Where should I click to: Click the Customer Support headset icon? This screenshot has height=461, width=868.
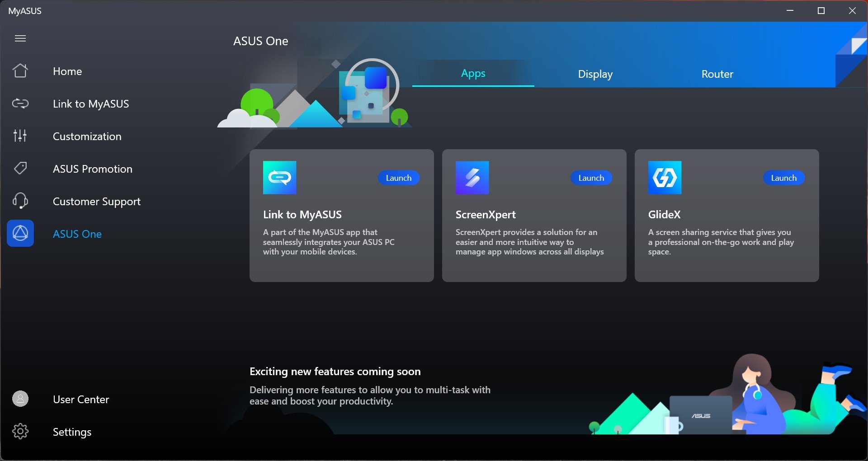(x=20, y=201)
